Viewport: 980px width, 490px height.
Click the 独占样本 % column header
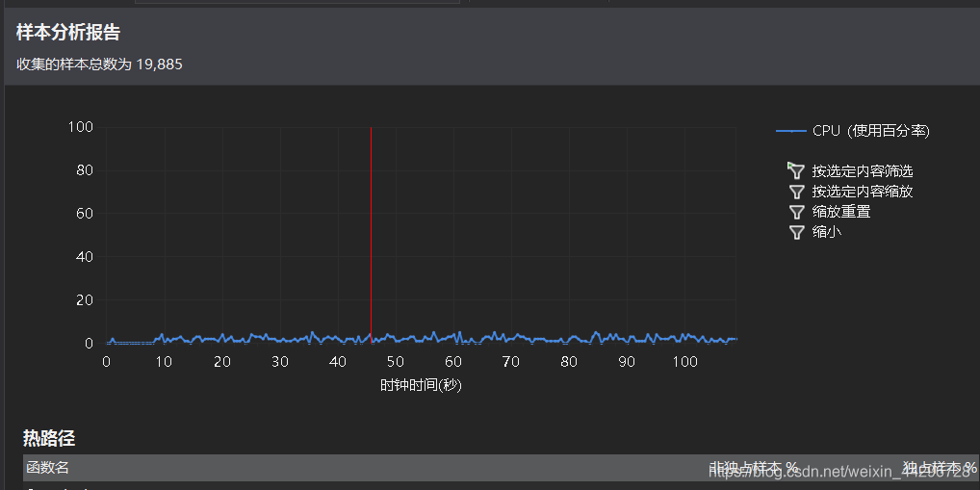(x=939, y=468)
